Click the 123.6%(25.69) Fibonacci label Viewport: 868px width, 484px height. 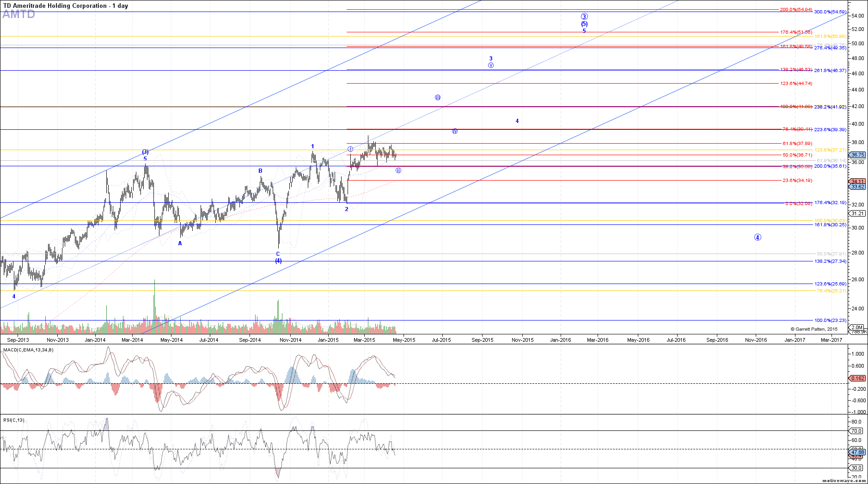(830, 284)
